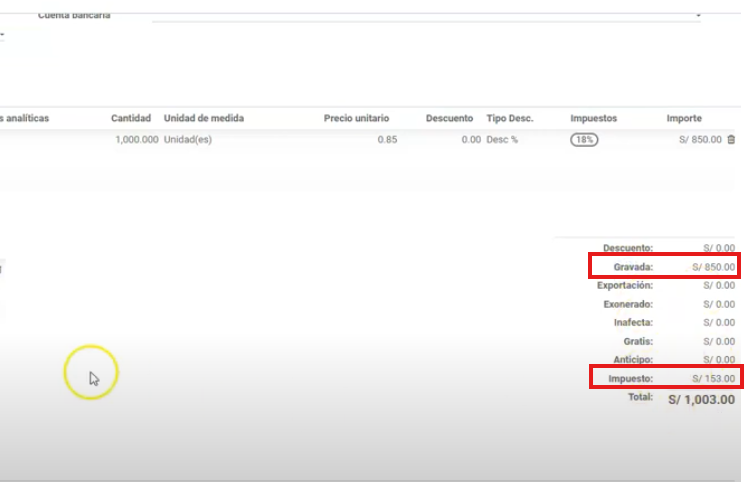
Task: Open the Cuenta bancaria dropdown arrow
Action: pyautogui.click(x=698, y=16)
